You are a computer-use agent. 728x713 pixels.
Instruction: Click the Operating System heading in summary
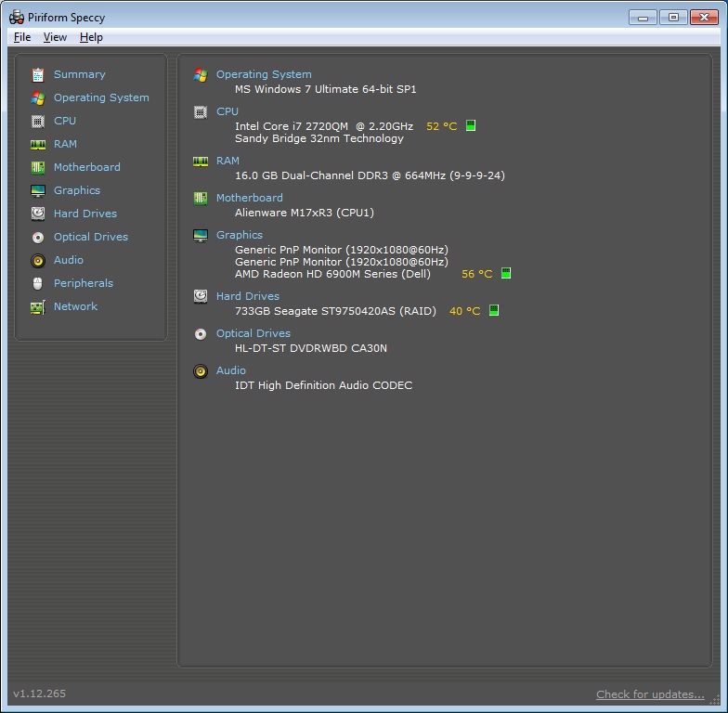pyautogui.click(x=264, y=74)
